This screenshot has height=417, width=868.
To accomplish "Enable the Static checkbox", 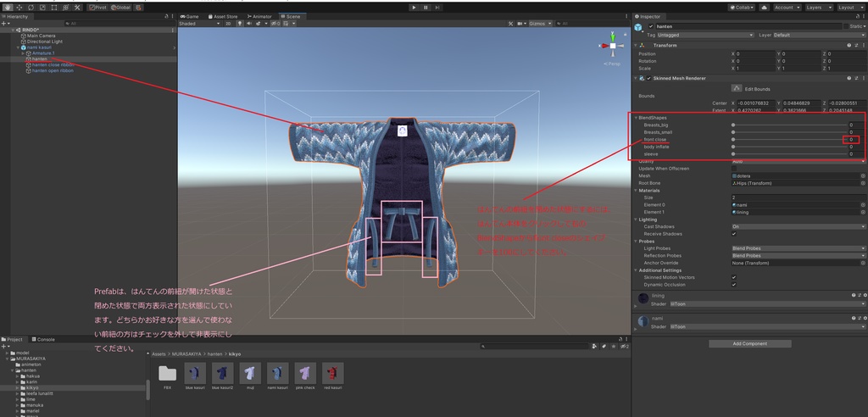I will pyautogui.click(x=845, y=26).
